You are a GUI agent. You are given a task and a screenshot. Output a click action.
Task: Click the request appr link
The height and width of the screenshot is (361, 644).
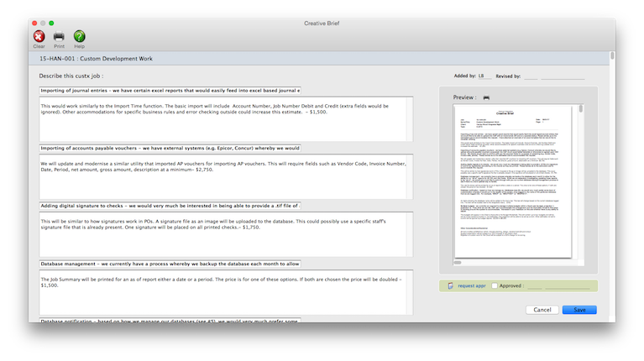pos(471,285)
